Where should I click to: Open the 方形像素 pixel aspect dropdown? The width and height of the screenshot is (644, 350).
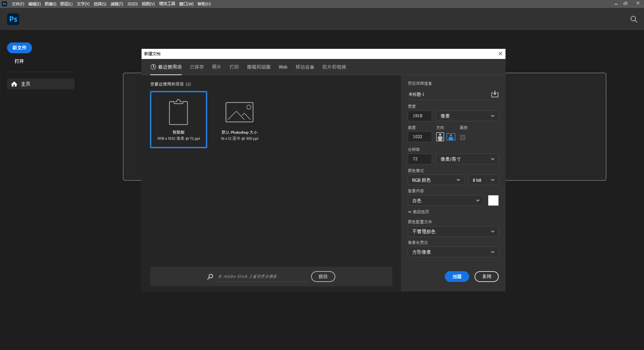point(453,252)
